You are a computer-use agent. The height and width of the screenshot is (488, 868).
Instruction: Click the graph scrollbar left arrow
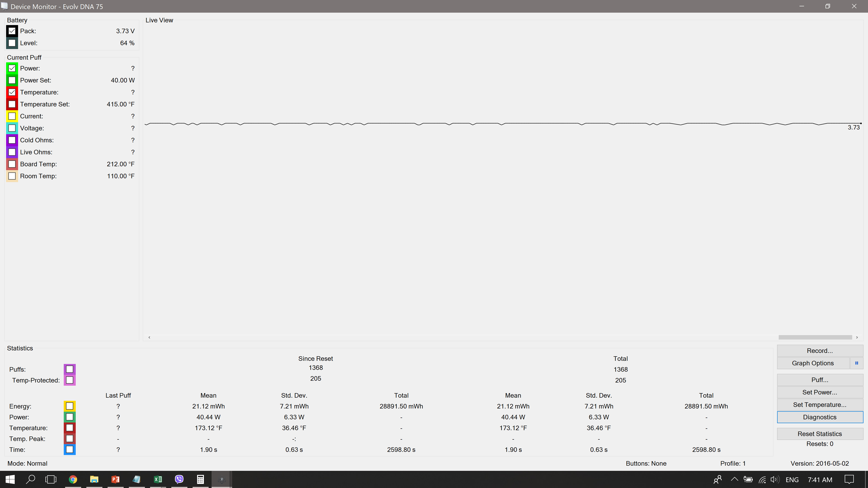pos(149,337)
